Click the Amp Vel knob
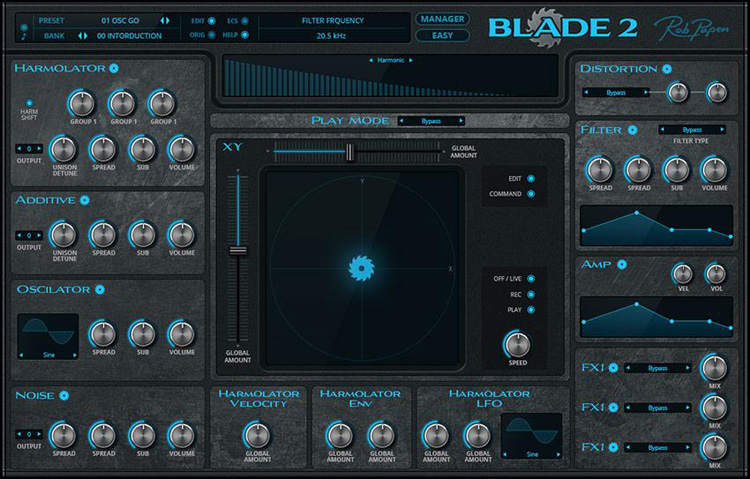This screenshot has height=479, width=750. (x=683, y=274)
